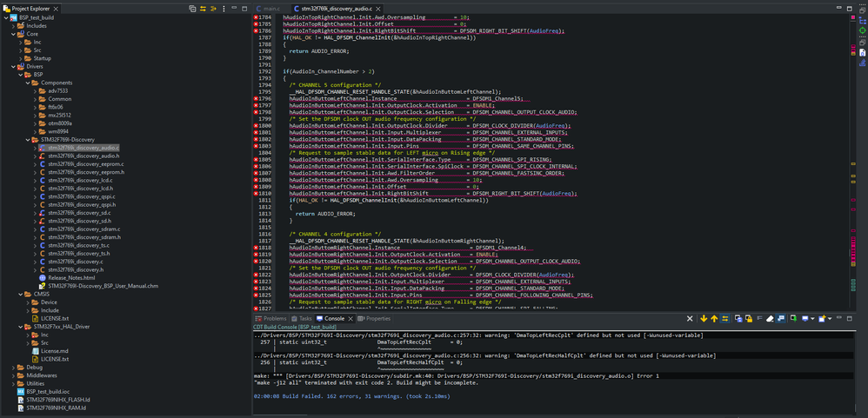
Task: Click line 1792 AudioIn_ChannelNumber code
Action: [x=328, y=71]
